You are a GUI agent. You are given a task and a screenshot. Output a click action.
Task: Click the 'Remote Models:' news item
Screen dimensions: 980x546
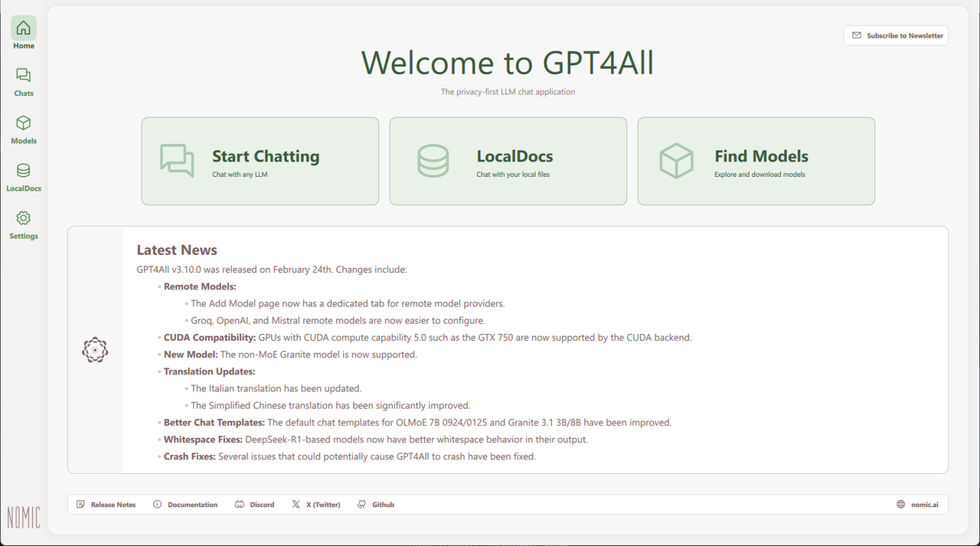200,286
